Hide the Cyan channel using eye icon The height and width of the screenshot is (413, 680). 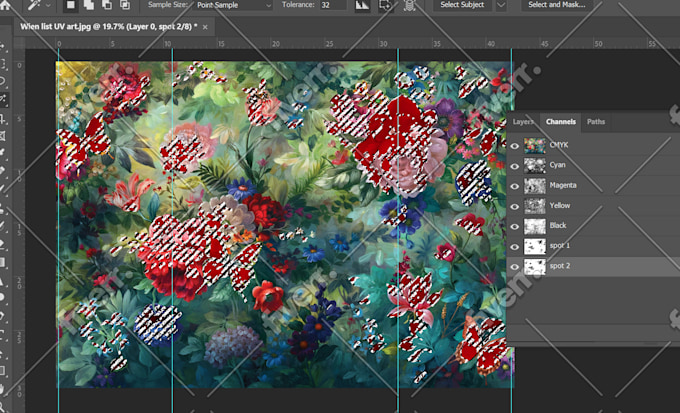tap(515, 165)
